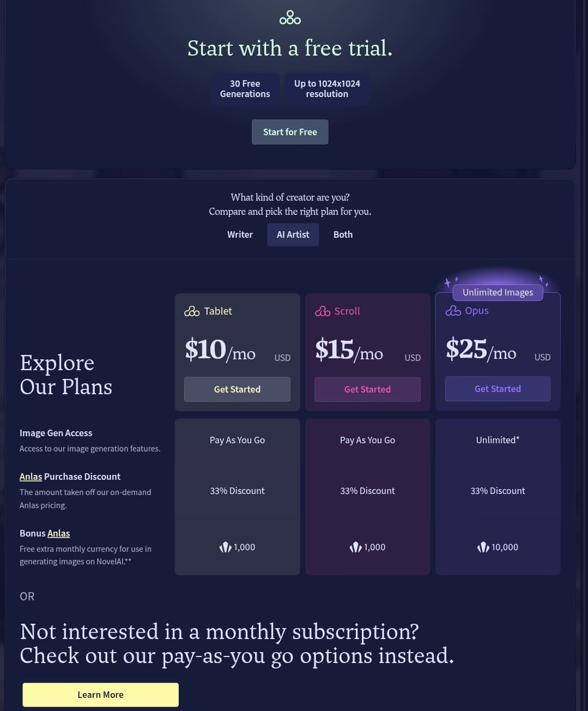Get started with the $25 Opus plan
The height and width of the screenshot is (711, 588).
click(498, 389)
